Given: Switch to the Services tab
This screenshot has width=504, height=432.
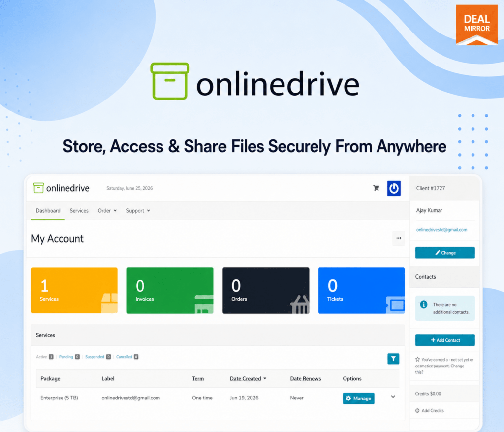Looking at the screenshot, I should pyautogui.click(x=79, y=211).
